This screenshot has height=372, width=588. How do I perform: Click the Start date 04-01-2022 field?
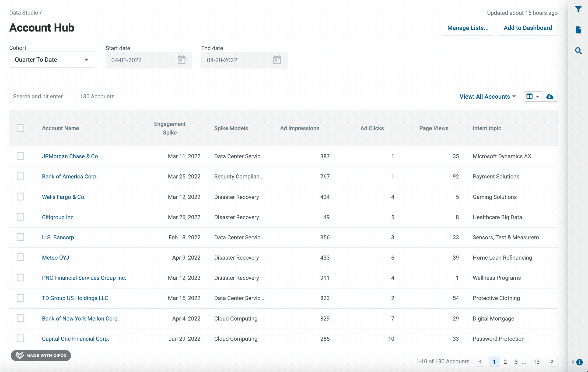click(x=149, y=60)
